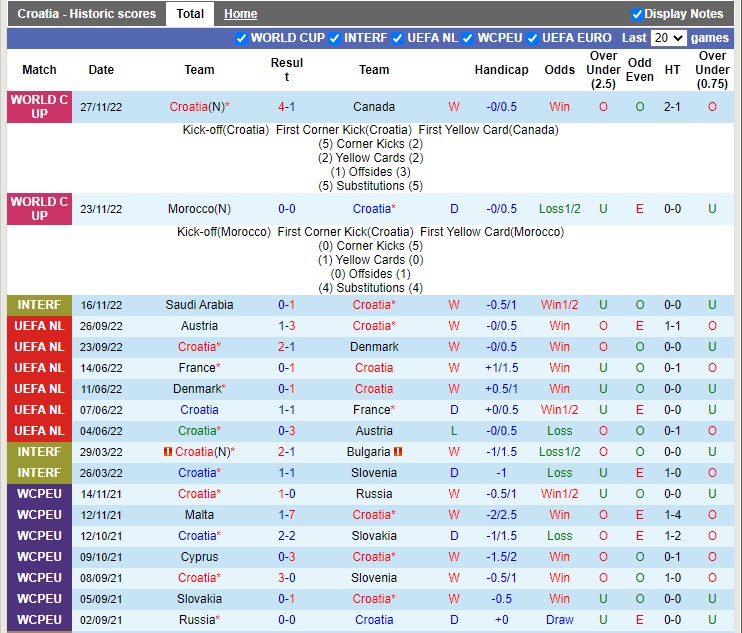Click the WORLD CUP label for 23/11/22 match
This screenshot has height=633, width=742.
(x=39, y=209)
